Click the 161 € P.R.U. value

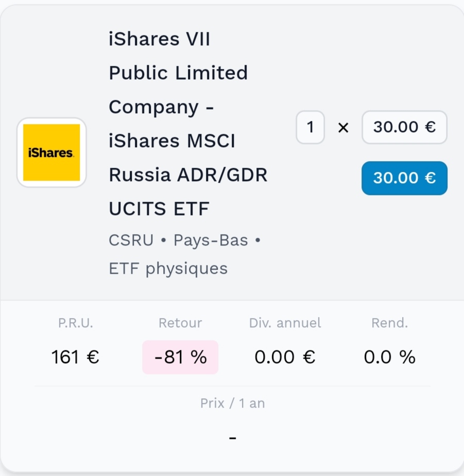75,357
